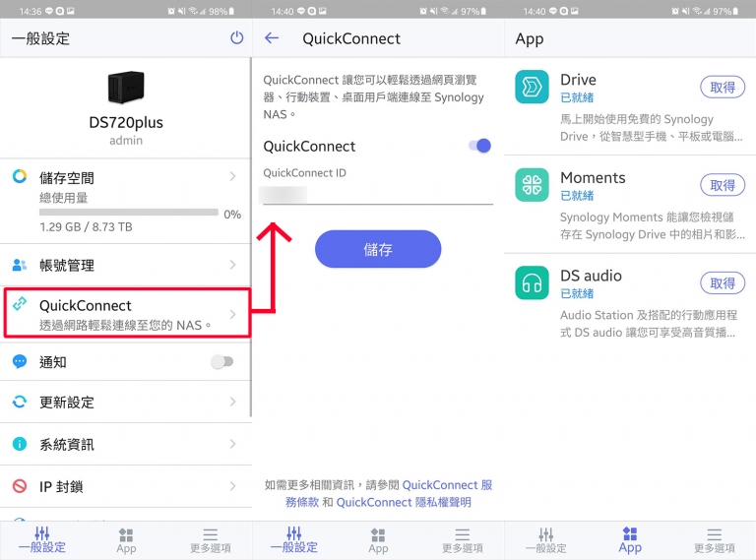The width and height of the screenshot is (756, 560).
Task: Click 已就緒 status under Drive
Action: tap(577, 97)
